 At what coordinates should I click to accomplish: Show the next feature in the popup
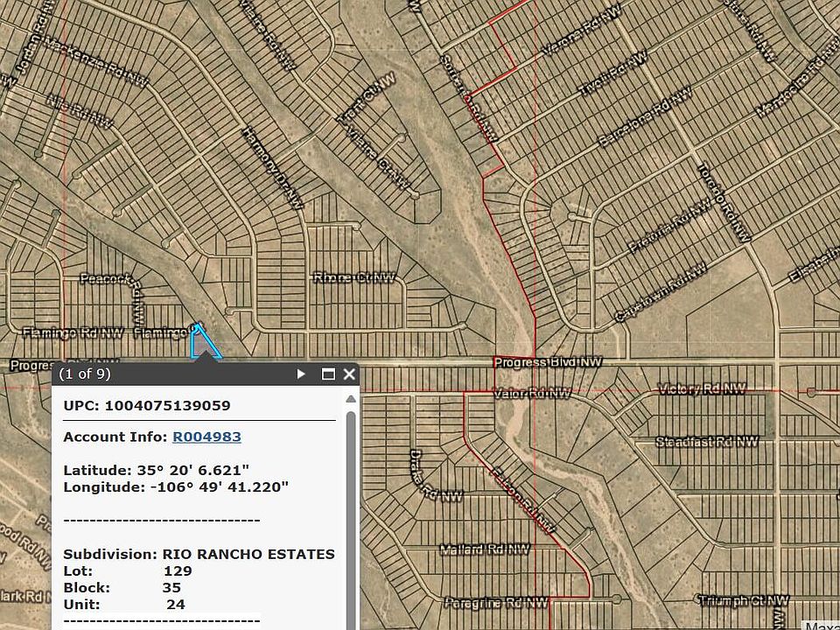tap(302, 374)
